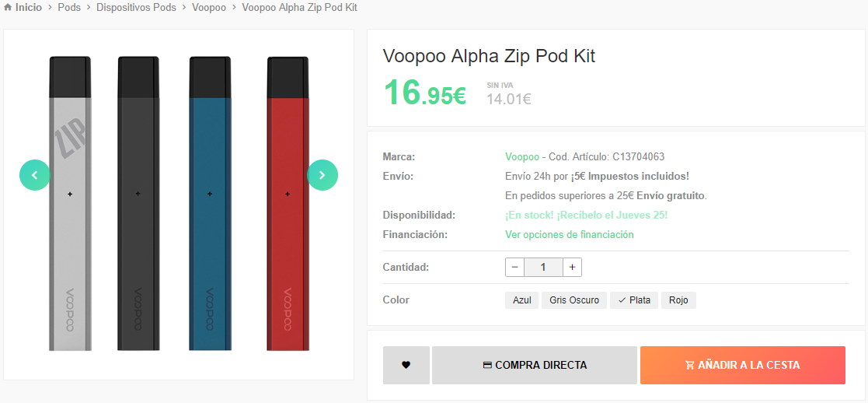
Task: Show next product image with right arrow
Action: tap(322, 175)
